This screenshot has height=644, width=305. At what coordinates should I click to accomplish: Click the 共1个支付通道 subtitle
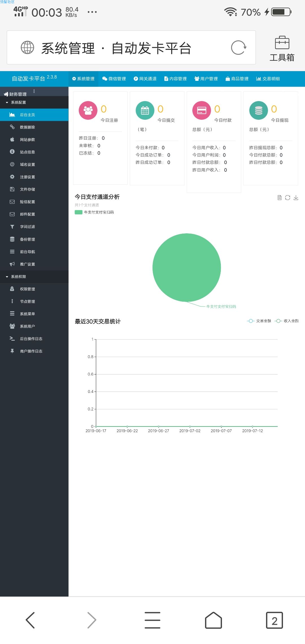(x=87, y=205)
